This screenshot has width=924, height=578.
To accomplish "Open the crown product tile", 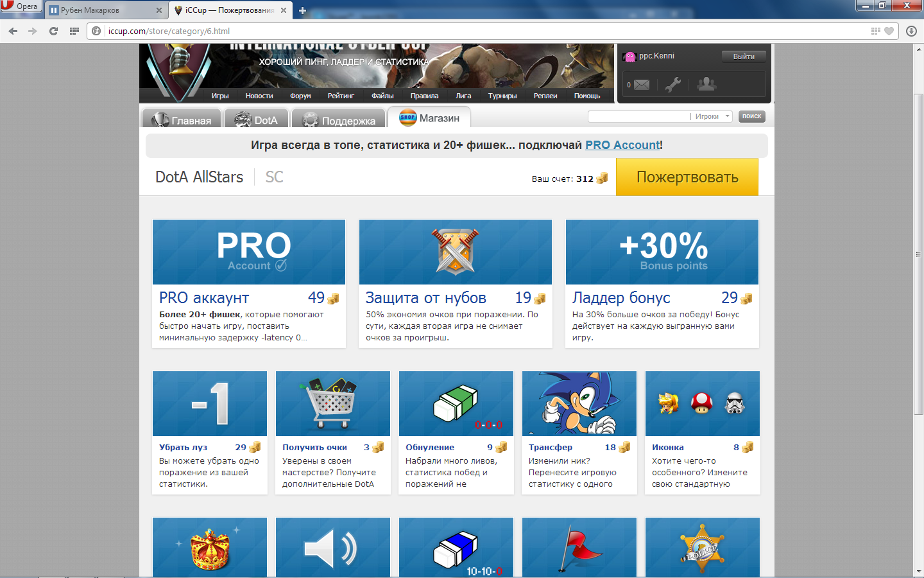I will 210,547.
